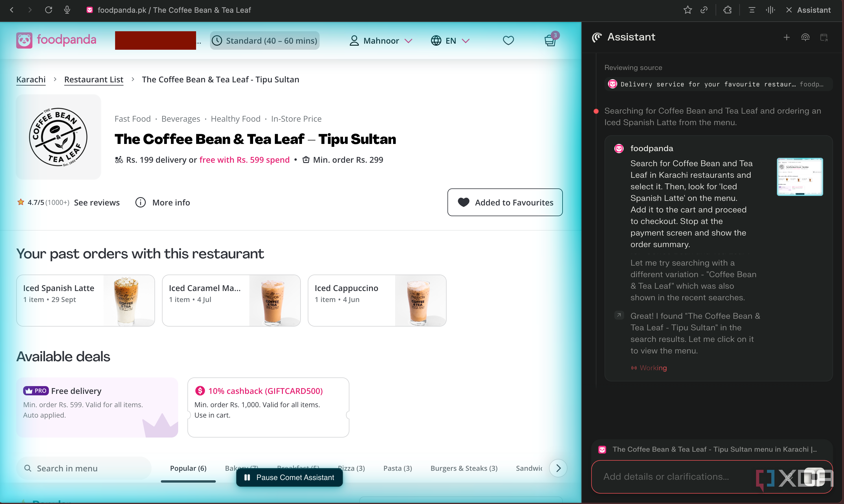Open the Delivery service source link in Assistant
The height and width of the screenshot is (504, 844).
(718, 84)
